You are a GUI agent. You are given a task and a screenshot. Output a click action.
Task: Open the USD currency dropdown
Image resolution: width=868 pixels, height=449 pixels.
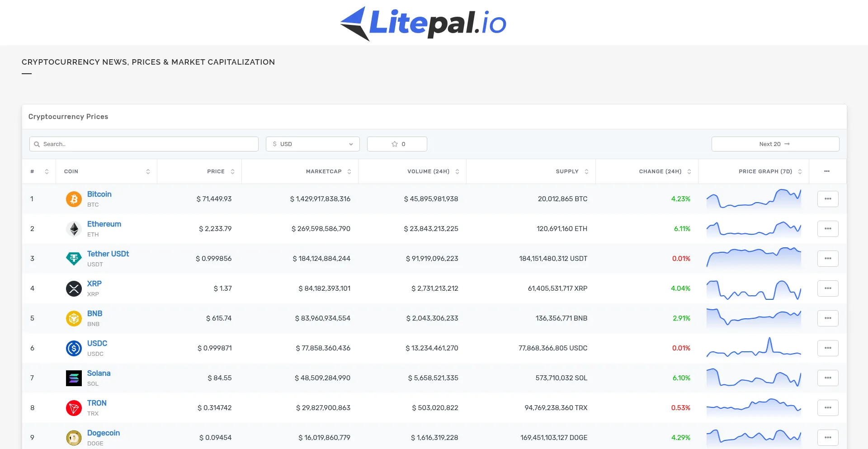(x=313, y=144)
